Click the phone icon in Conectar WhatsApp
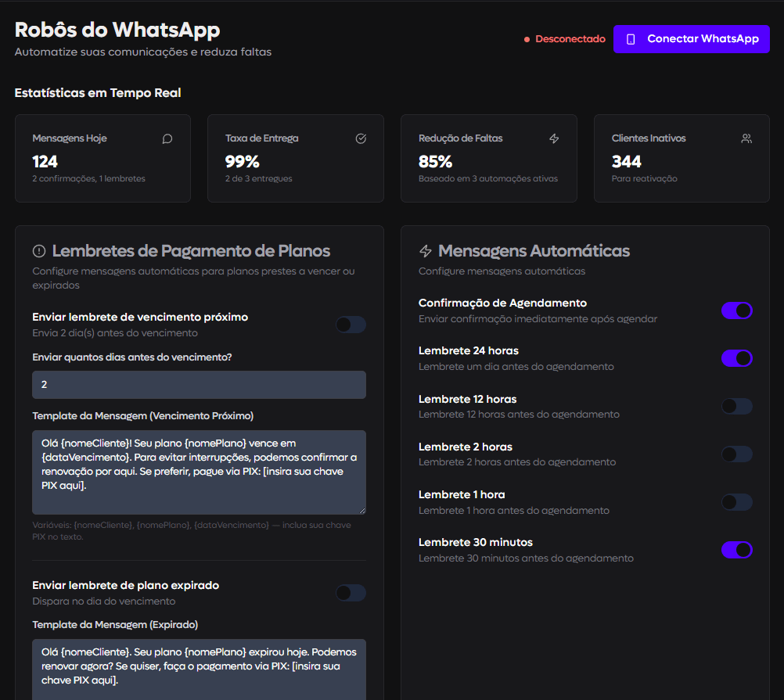Screen dimensions: 784x700 click(631, 39)
